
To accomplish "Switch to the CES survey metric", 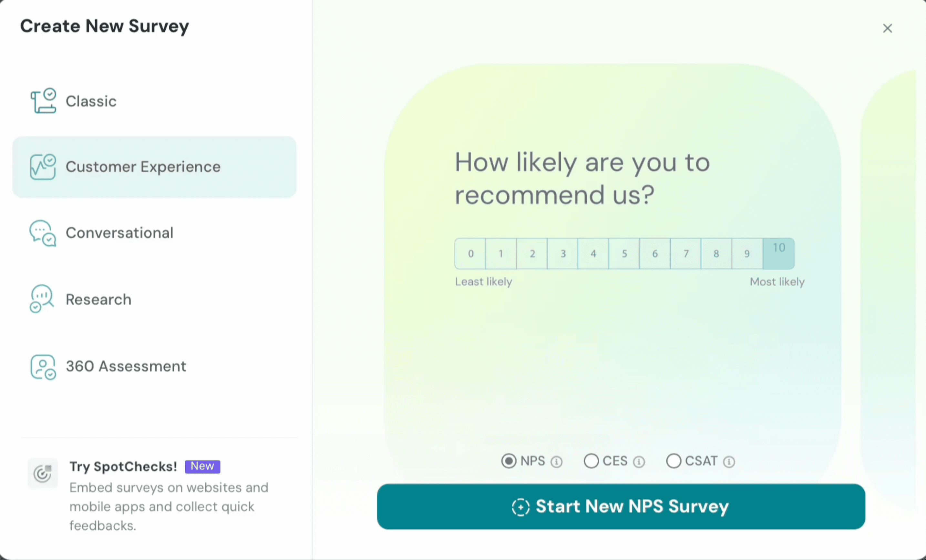I will pos(591,461).
